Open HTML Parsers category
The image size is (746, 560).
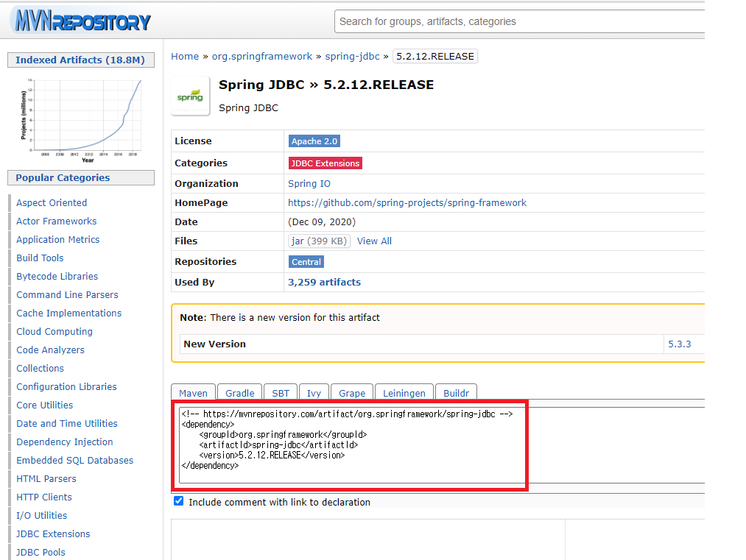tap(46, 479)
